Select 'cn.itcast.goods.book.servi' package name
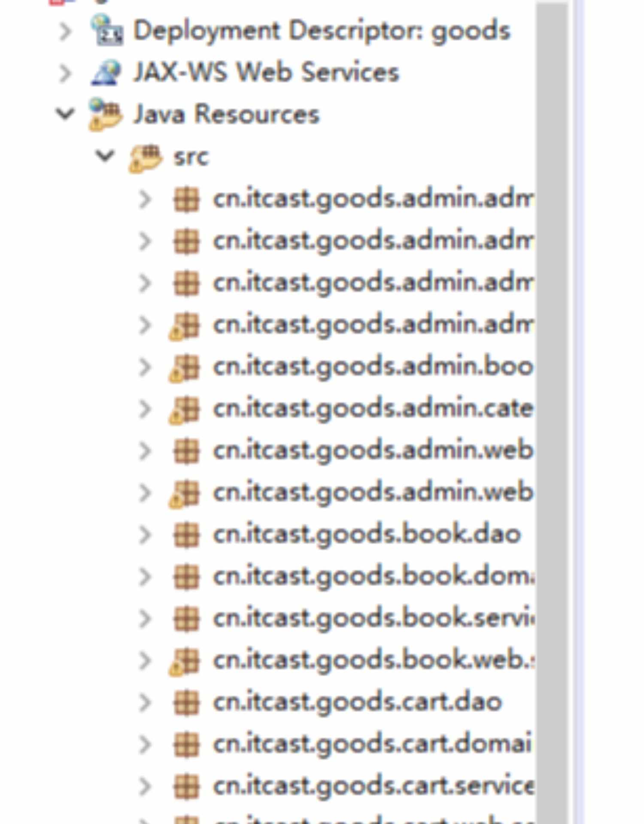Screen dimensions: 644x824 pos(374,619)
